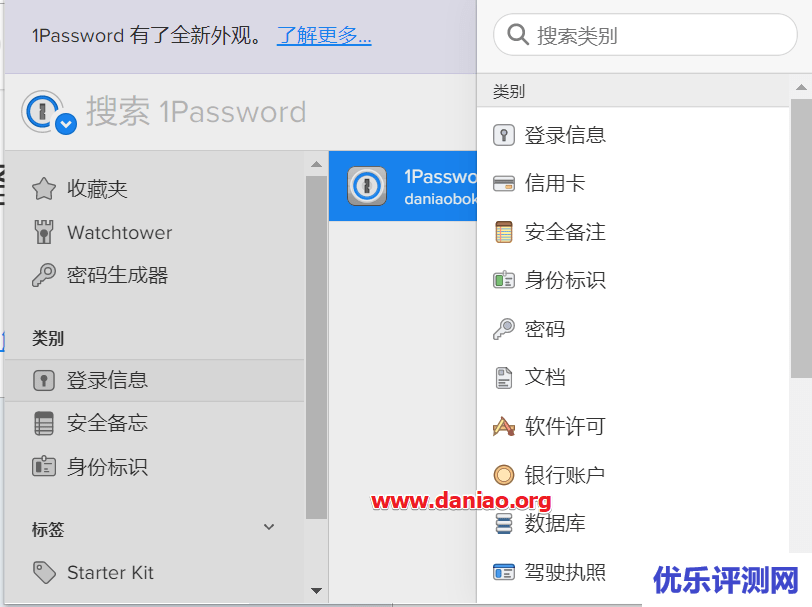Click the category list scrollbar up arrow
The image size is (812, 607).
point(801,88)
